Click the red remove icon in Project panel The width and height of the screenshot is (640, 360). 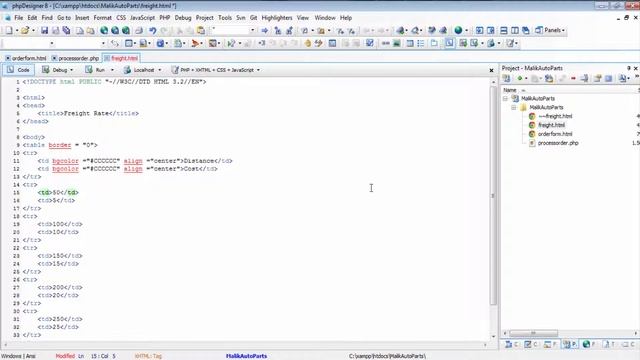573,78
